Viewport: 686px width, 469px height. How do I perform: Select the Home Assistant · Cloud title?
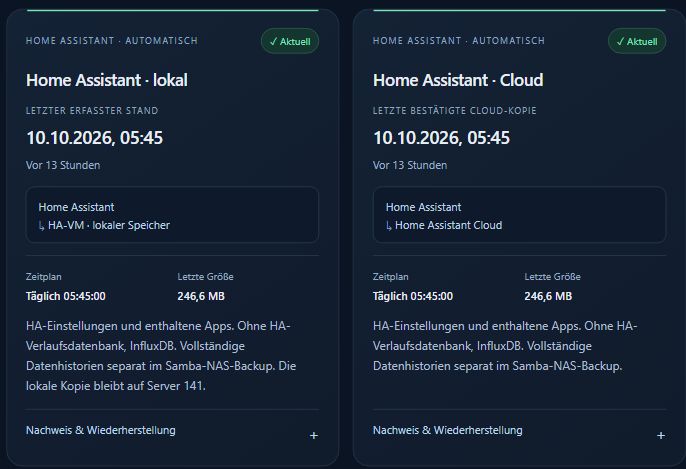(x=458, y=80)
